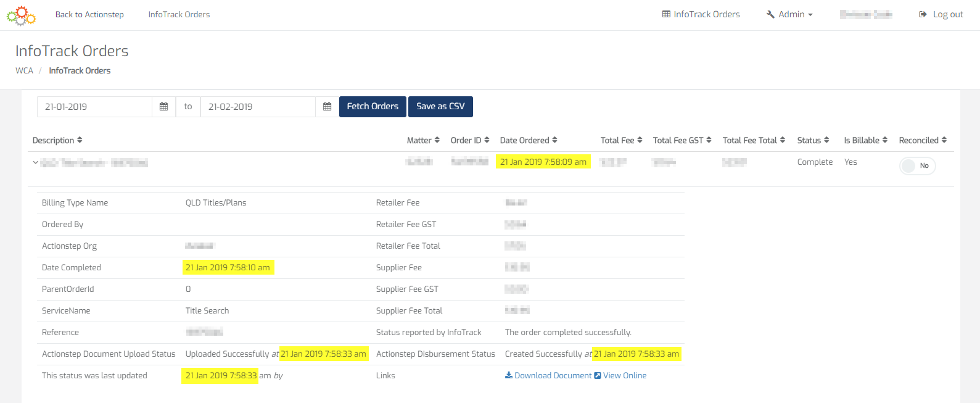The image size is (980, 403).
Task: Click the Retailer Fee Total label
Action: coord(408,246)
